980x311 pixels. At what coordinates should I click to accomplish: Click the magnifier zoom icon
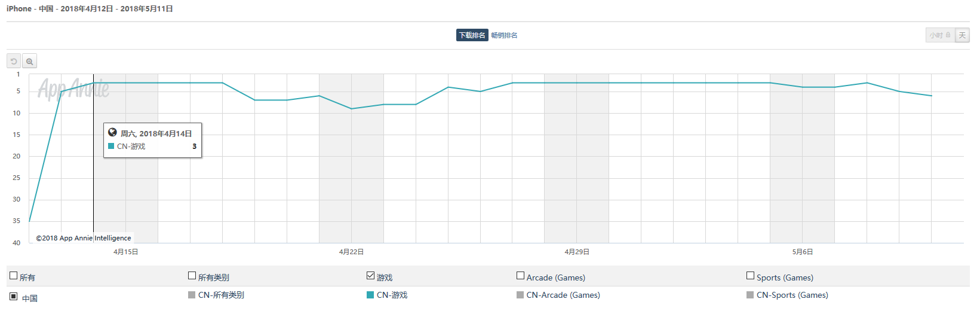point(29,61)
